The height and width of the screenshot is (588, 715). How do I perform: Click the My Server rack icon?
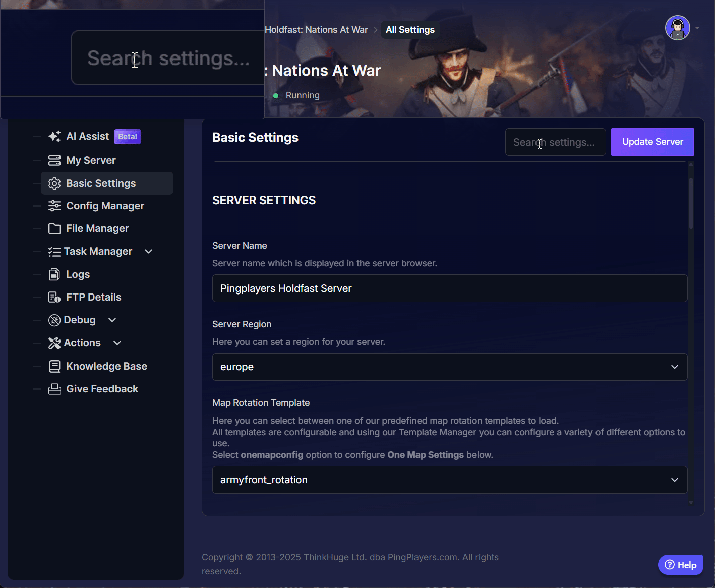point(54,160)
